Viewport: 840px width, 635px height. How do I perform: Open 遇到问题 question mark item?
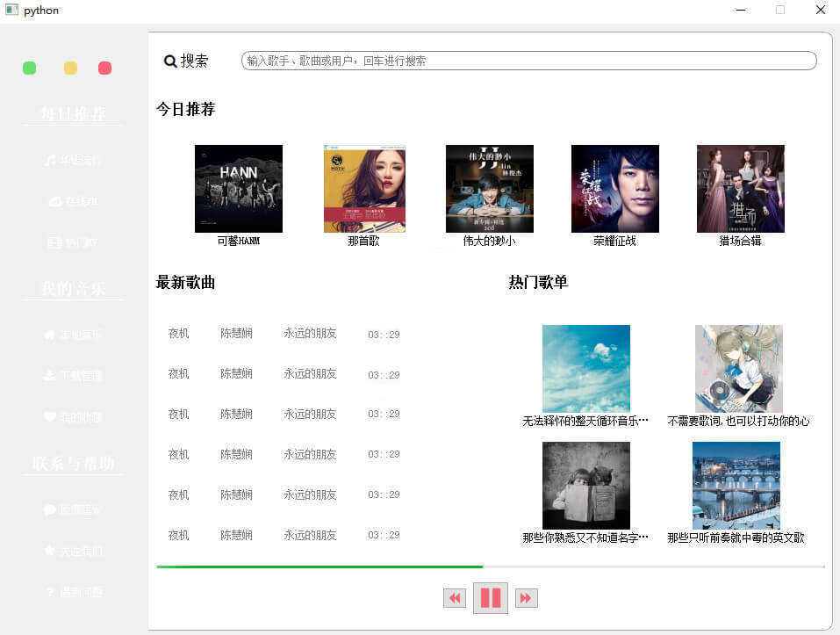[x=73, y=592]
